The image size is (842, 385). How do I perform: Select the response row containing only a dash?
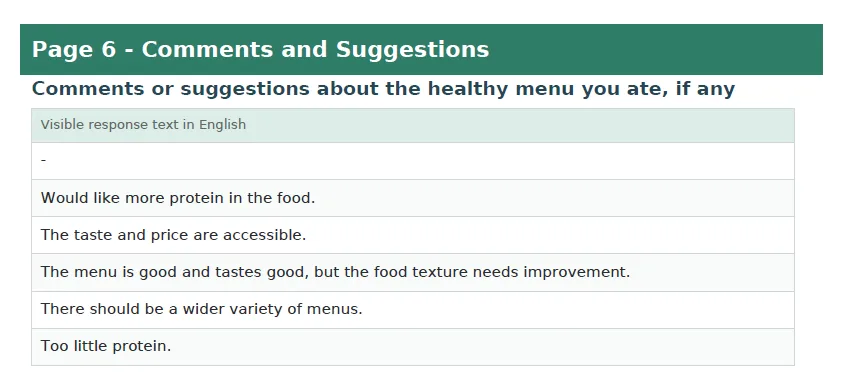[412, 161]
